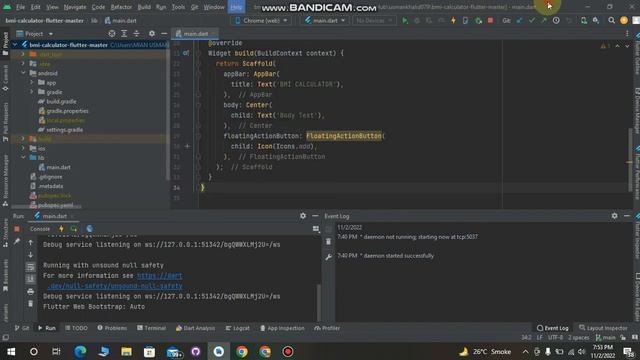Clear Event Log with trash icon
The width and height of the screenshot is (640, 360).
329,242
